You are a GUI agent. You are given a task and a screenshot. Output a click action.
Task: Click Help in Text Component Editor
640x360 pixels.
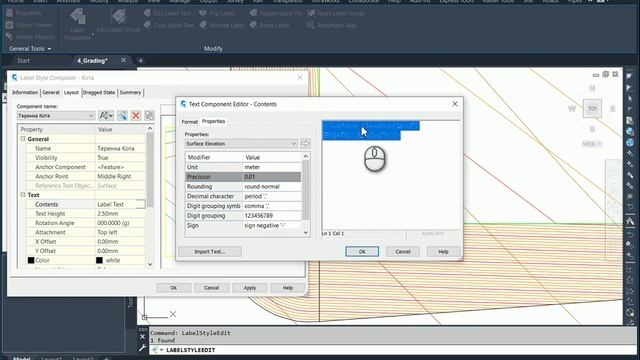pos(443,251)
